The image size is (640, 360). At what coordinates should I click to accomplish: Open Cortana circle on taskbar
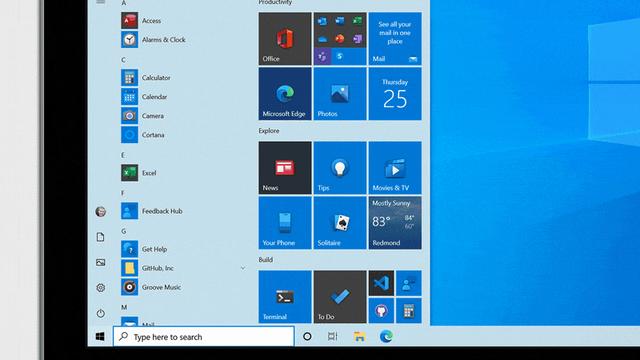(307, 337)
